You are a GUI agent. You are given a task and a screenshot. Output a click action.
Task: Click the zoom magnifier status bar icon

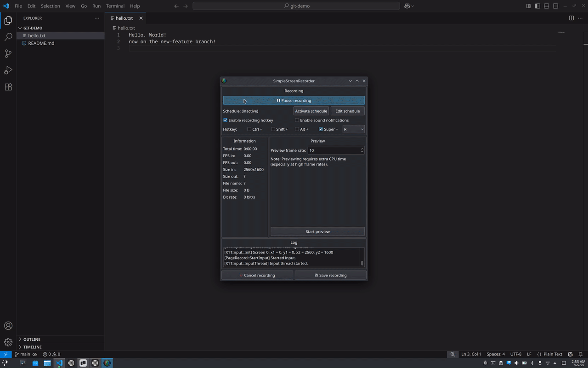(x=452, y=354)
